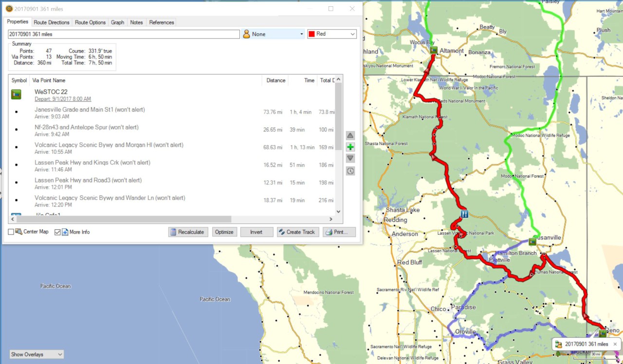Click the clock timing icon
Viewport: 623px width, 364px height.
(350, 171)
